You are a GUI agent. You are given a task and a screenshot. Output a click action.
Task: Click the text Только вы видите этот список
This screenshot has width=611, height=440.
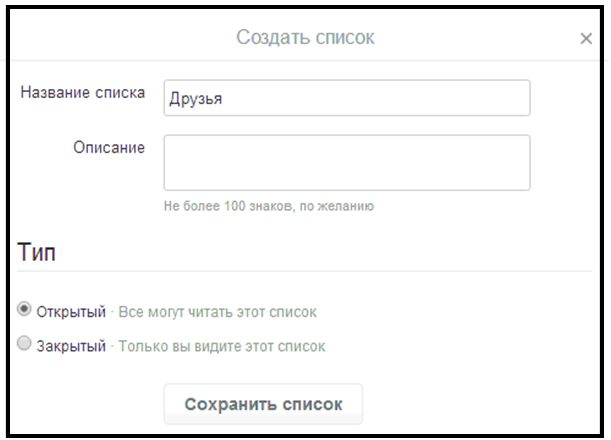tap(222, 346)
